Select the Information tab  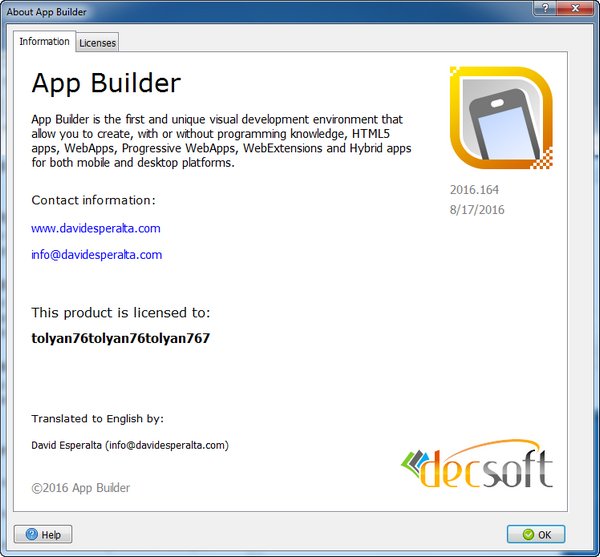coord(44,41)
